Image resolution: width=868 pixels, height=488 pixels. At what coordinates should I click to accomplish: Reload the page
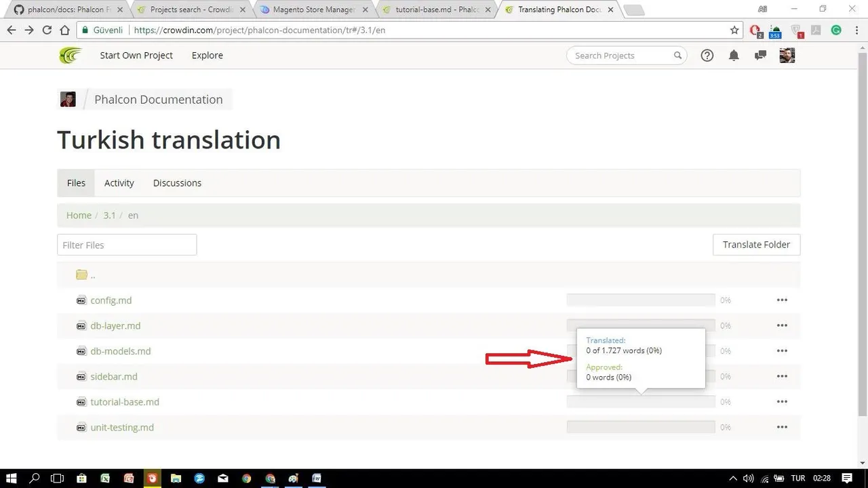coord(47,30)
